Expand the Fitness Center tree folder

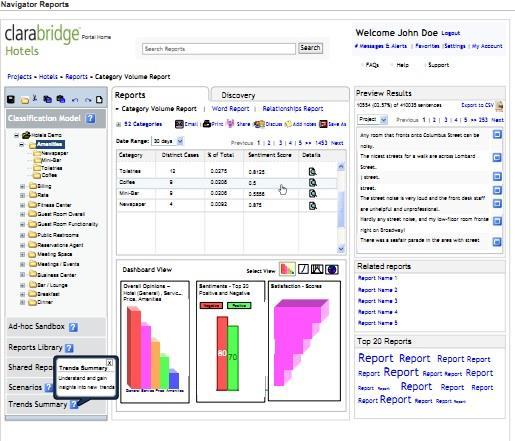pos(22,205)
